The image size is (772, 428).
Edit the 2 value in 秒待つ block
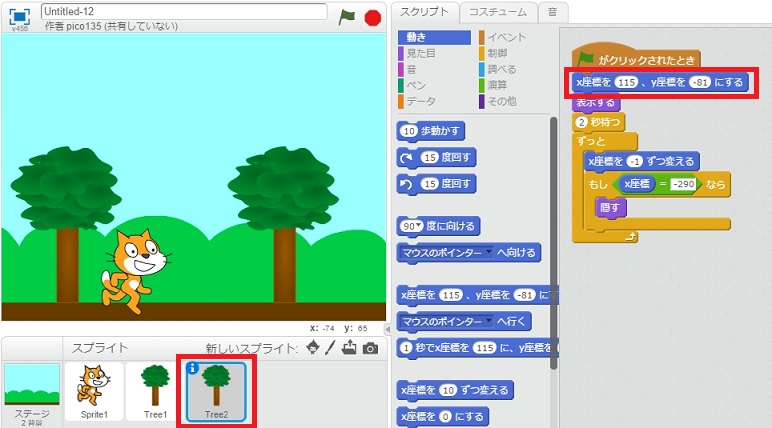(582, 122)
